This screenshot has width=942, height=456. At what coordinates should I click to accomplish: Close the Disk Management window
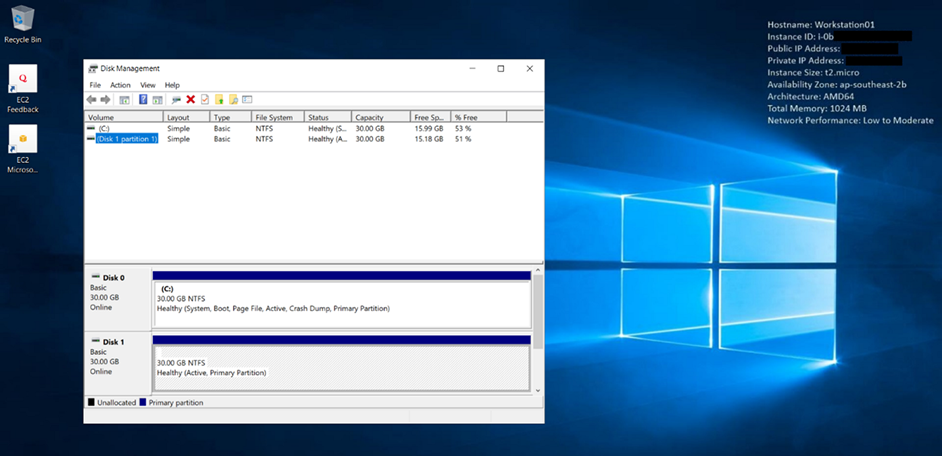(529, 68)
